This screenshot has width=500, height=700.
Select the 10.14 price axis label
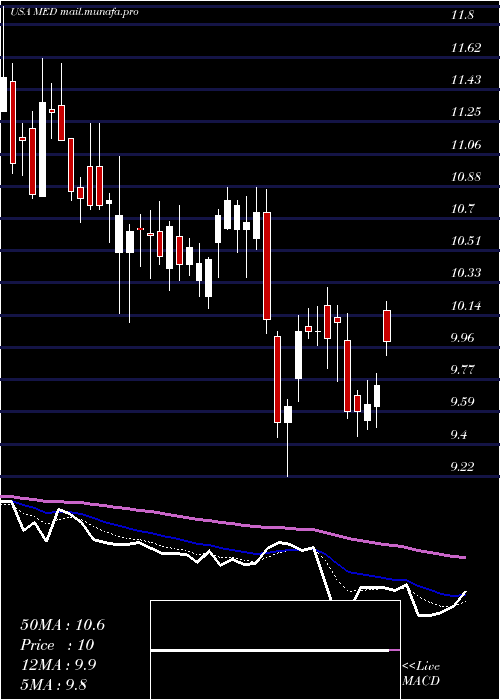point(466,306)
